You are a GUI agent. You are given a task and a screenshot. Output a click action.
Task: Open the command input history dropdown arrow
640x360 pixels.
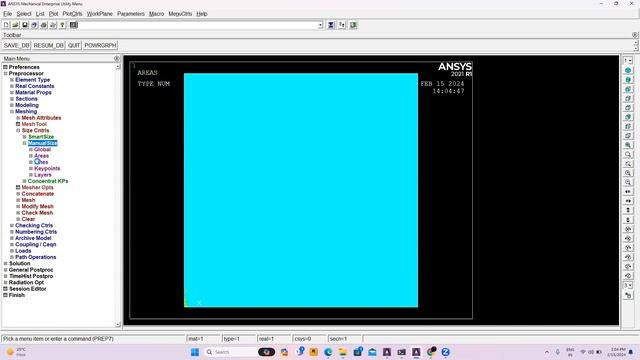point(320,25)
